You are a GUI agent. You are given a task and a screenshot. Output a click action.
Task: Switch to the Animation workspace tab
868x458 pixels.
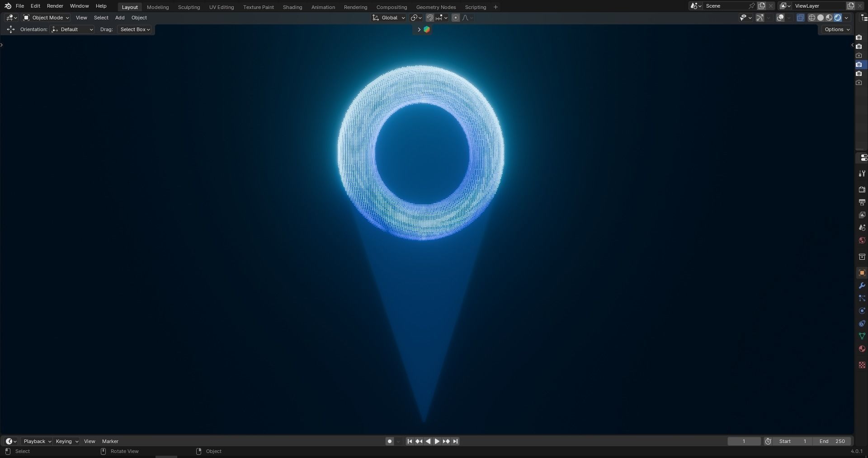(x=323, y=7)
